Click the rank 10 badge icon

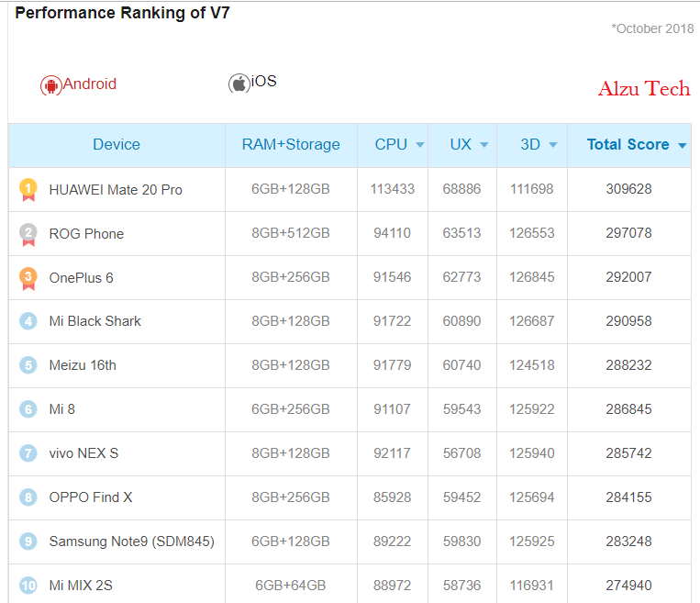tap(28, 586)
